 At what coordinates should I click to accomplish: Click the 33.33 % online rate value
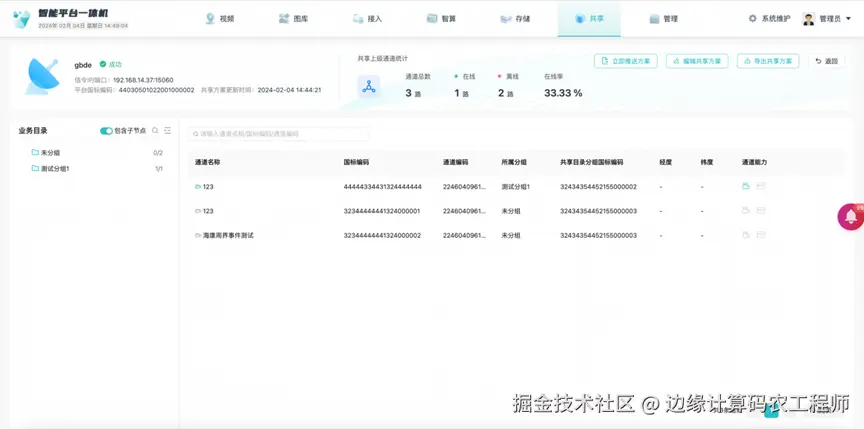pyautogui.click(x=563, y=93)
